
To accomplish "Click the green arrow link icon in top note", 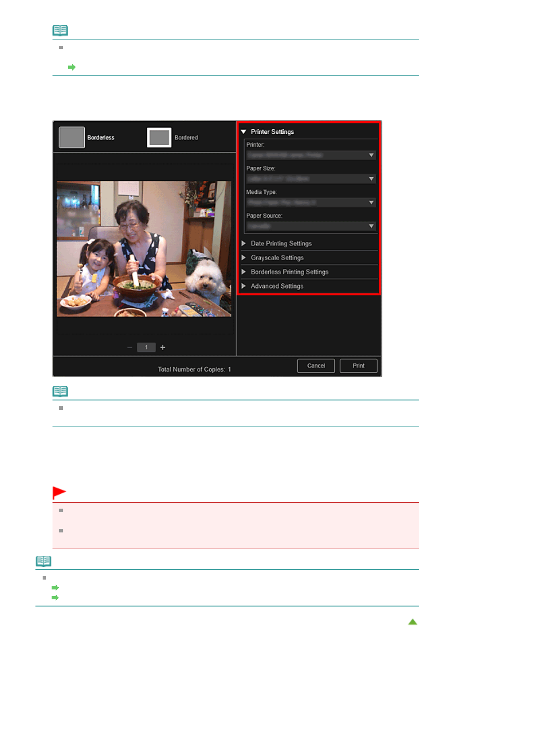I will pos(72,67).
